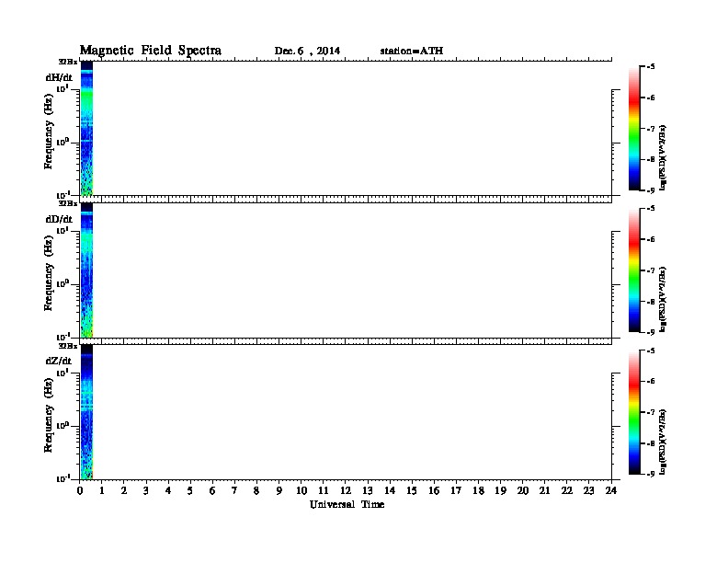Click the top panel PSD color bar
728x563 pixels.
634,129
